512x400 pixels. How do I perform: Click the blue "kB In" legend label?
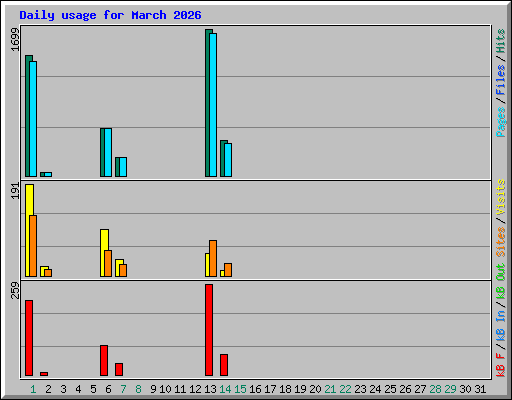pyautogui.click(x=501, y=326)
